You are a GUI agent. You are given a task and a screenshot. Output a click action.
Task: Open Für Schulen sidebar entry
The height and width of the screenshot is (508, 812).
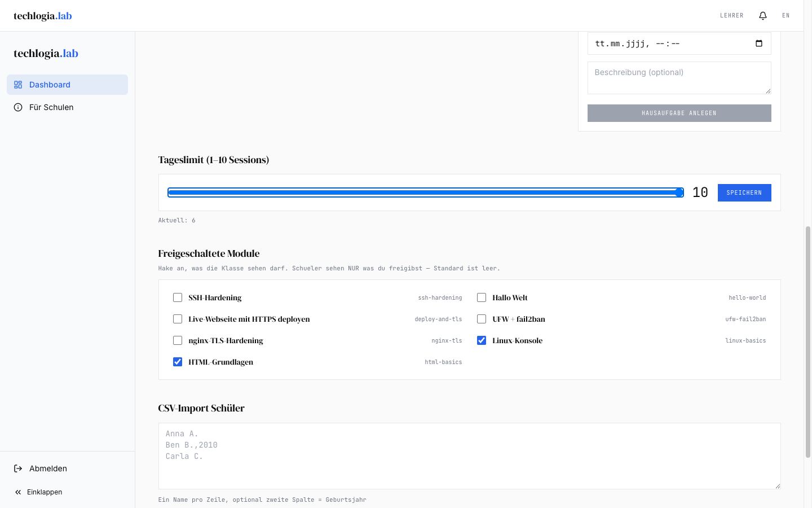pos(67,107)
